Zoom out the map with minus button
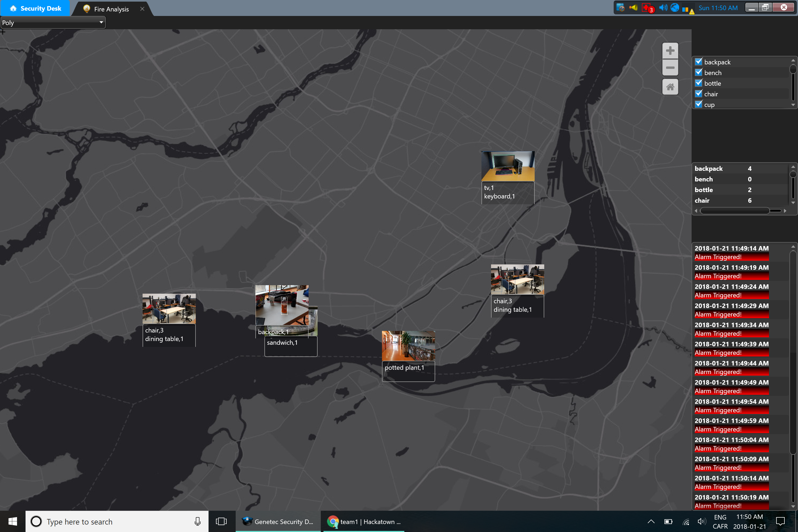The image size is (798, 532). (x=670, y=68)
